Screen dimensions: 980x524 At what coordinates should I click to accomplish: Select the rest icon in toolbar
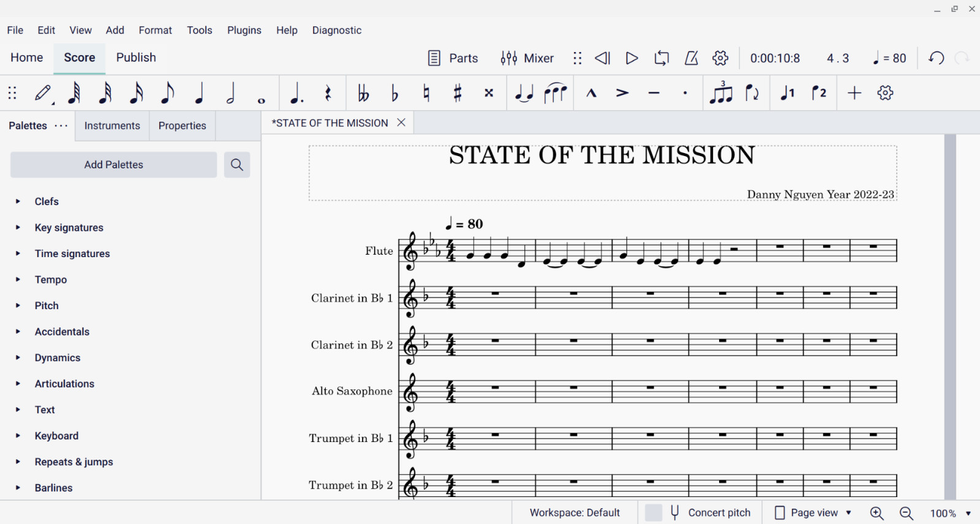point(328,93)
